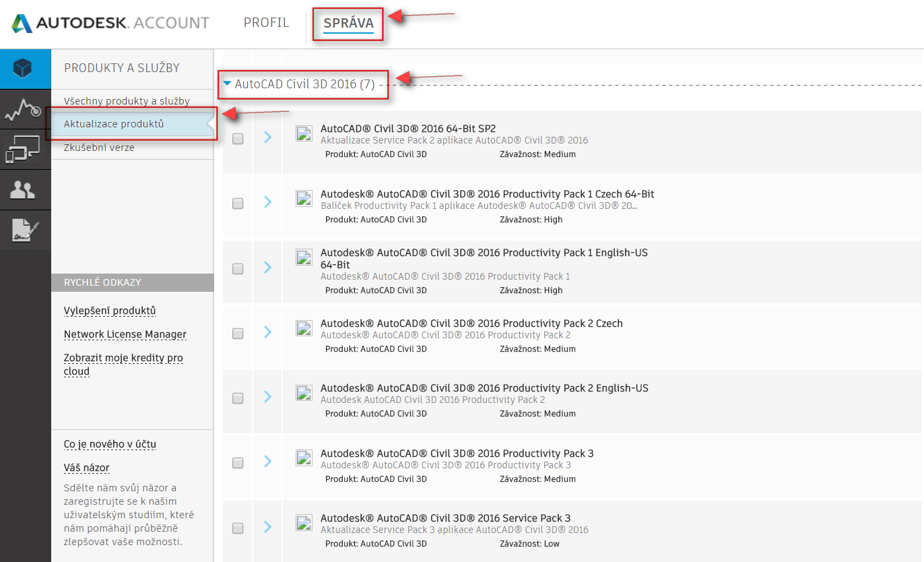
Task: Click title Productivity Pack 1 Czech 64-Bit
Action: [488, 194]
